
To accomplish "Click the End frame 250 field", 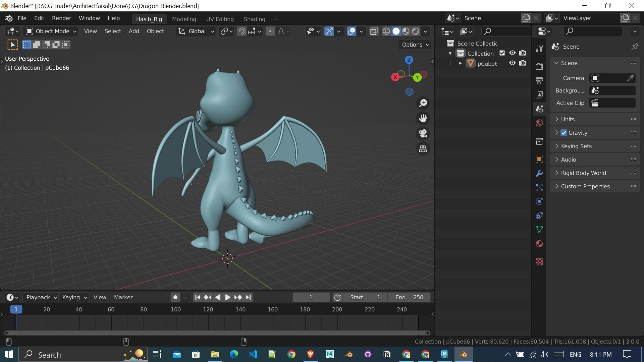I will [x=409, y=297].
